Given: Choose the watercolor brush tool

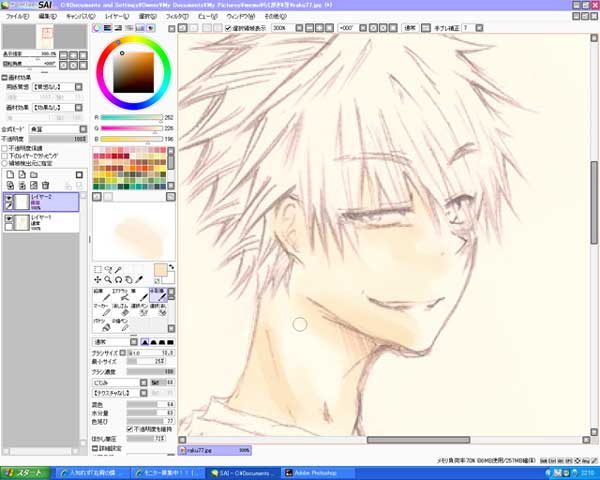Looking at the screenshot, I should click(158, 295).
